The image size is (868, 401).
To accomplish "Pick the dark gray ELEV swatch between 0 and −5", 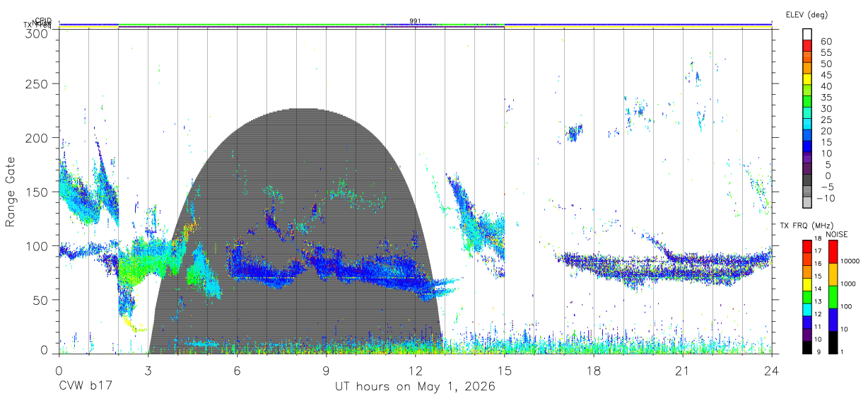I will (807, 181).
